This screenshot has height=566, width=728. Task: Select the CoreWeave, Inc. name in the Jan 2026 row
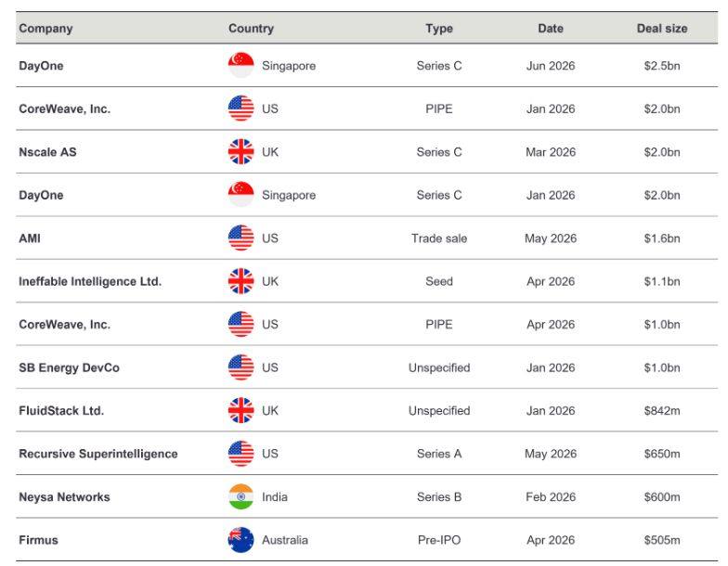(65, 109)
